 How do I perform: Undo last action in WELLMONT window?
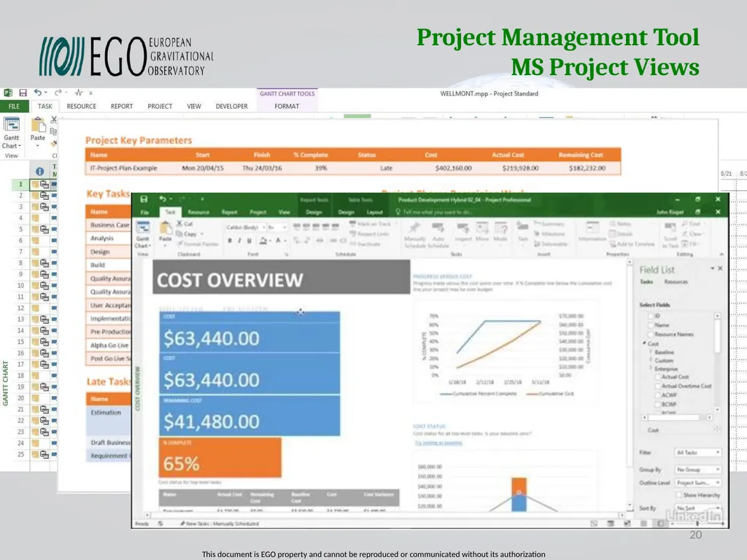[38, 93]
